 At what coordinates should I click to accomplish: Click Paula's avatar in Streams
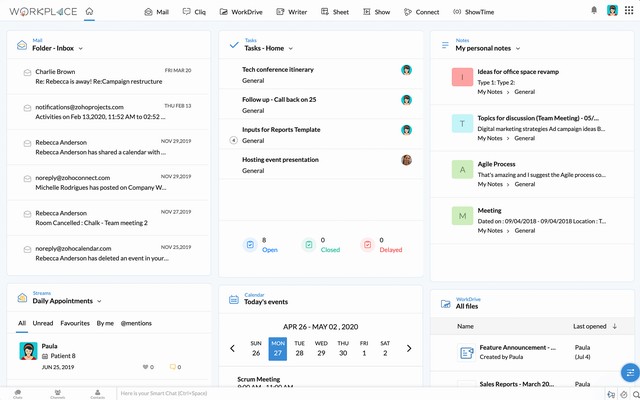coord(28,351)
